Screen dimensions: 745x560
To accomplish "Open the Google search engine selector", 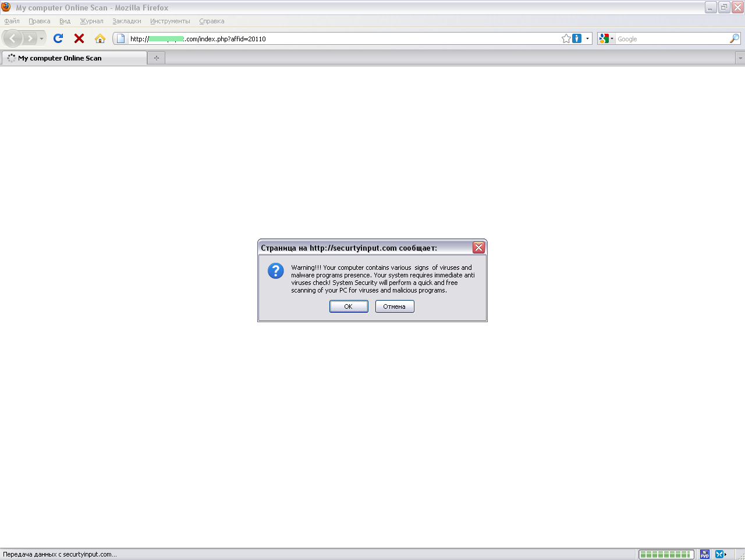I will (606, 38).
